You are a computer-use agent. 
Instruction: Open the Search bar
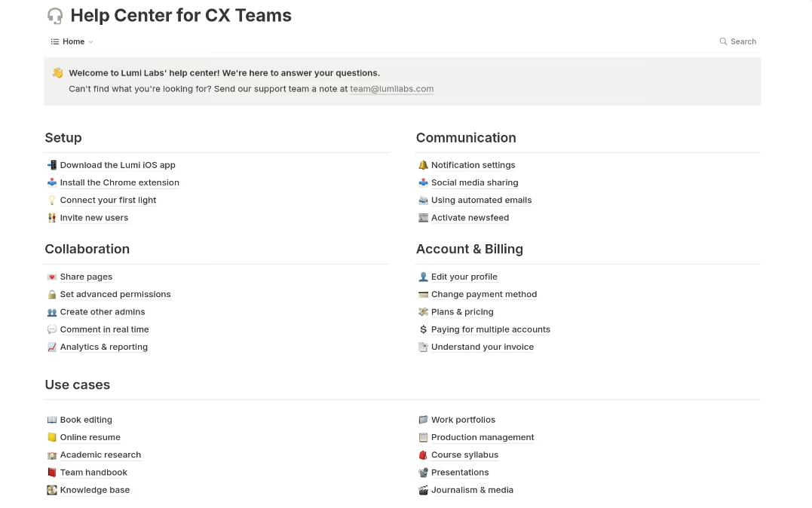(737, 41)
